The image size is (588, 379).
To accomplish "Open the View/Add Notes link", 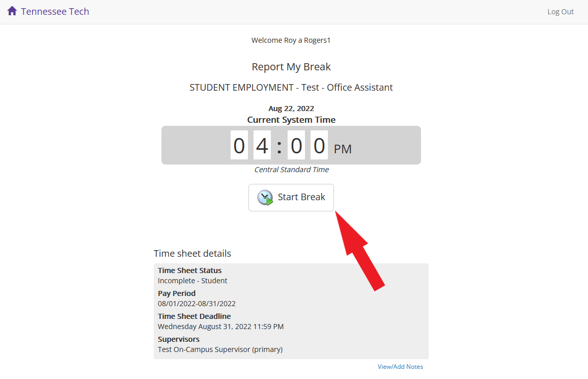I will tap(400, 367).
